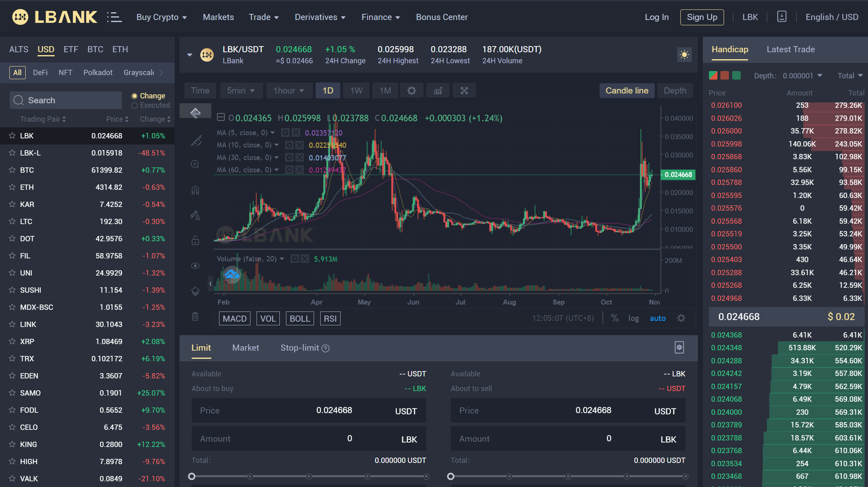Open Depth precision 0.000001 dropdown
Viewport: 868px width, 487px height.
pos(802,76)
